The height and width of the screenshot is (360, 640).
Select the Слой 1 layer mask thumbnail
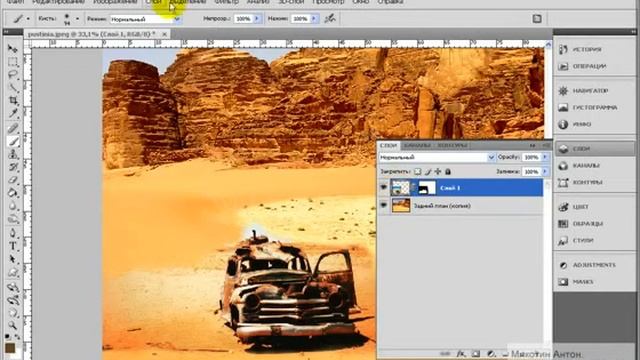[427, 188]
